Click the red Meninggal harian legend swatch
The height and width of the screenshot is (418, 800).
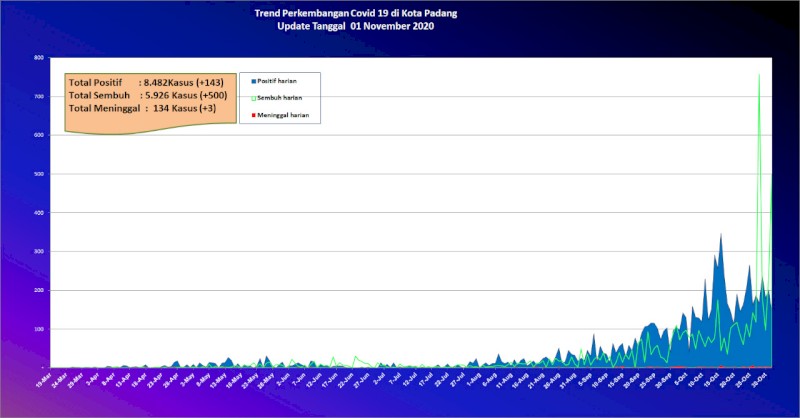[253, 115]
